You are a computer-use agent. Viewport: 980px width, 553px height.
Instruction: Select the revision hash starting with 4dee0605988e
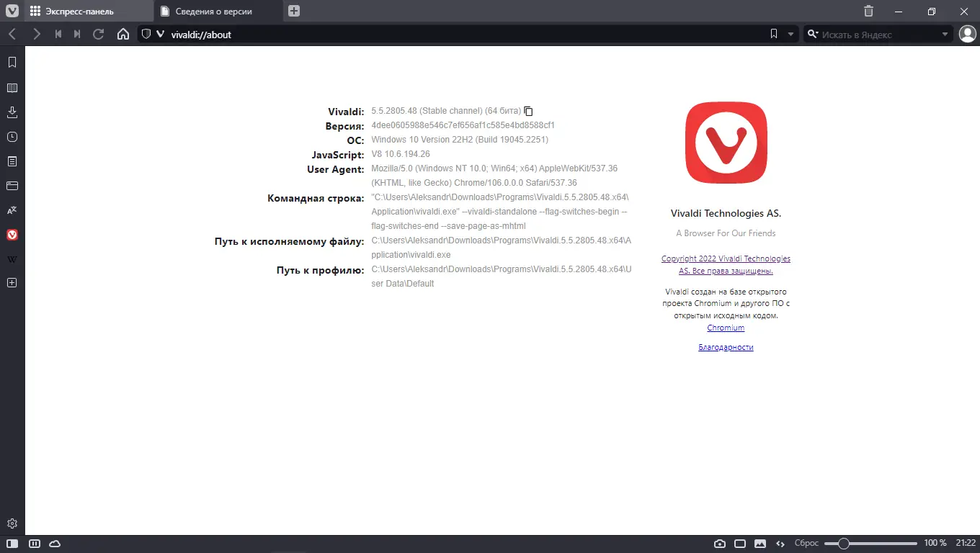tap(463, 125)
